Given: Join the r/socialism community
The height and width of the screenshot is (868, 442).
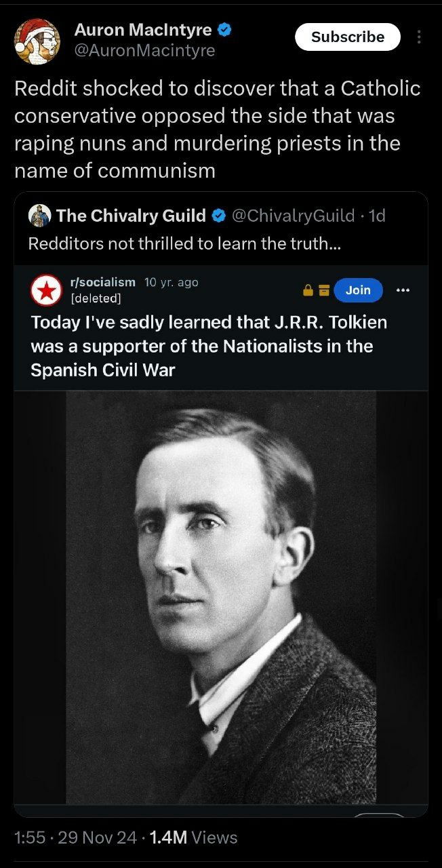Looking at the screenshot, I should click(x=358, y=290).
